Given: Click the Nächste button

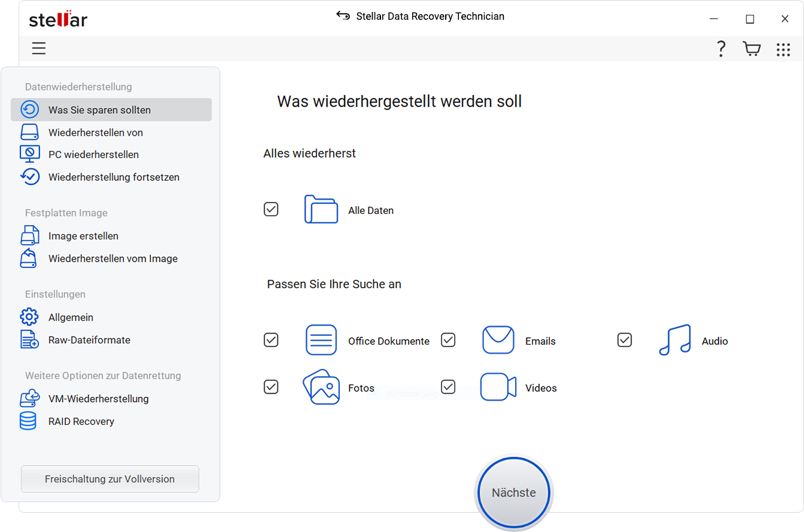Looking at the screenshot, I should pos(513,493).
